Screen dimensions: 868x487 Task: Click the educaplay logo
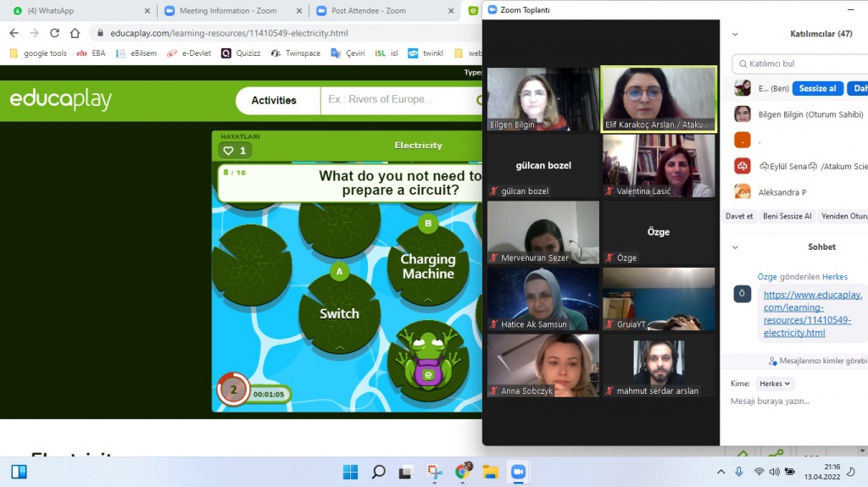[x=61, y=100]
